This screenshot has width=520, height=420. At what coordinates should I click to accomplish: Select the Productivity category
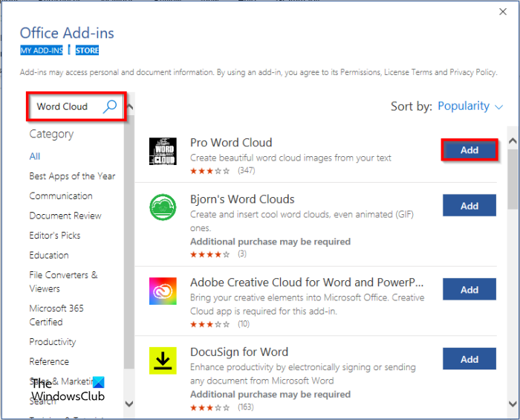click(53, 342)
